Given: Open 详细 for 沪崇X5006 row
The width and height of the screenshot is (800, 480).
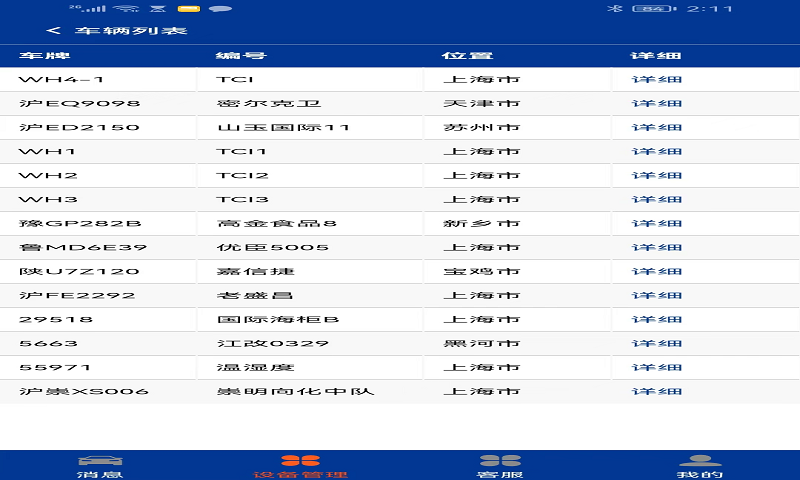Looking at the screenshot, I should tap(657, 391).
